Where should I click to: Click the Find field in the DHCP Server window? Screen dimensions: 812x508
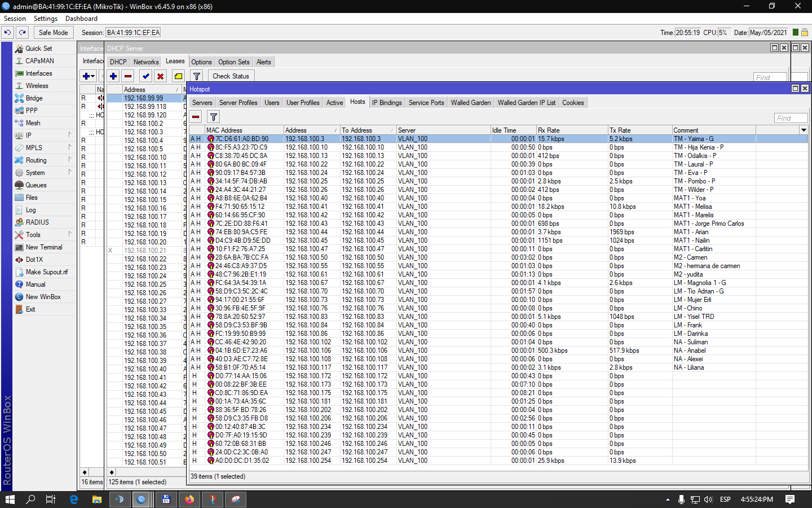point(770,77)
